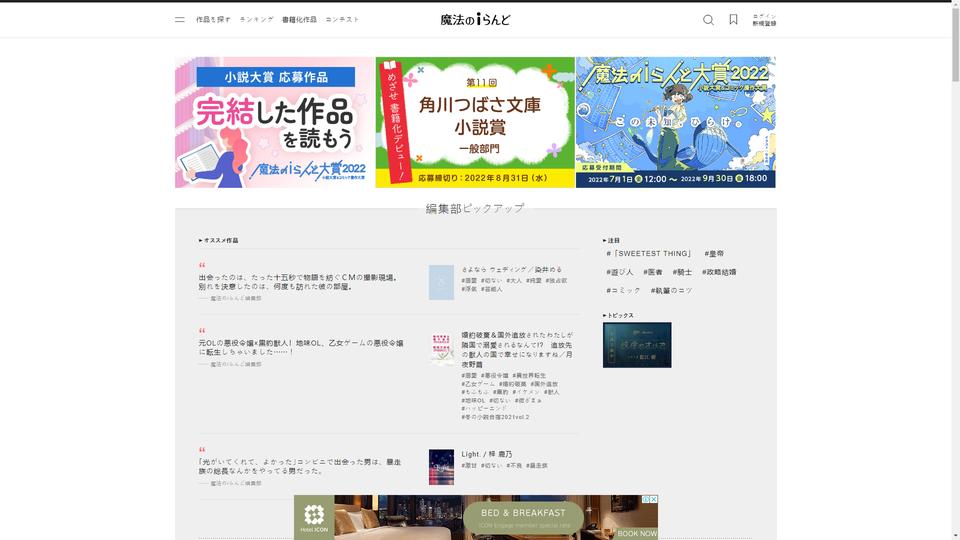Click the トピックス section heading
The width and height of the screenshot is (960, 540).
(618, 315)
